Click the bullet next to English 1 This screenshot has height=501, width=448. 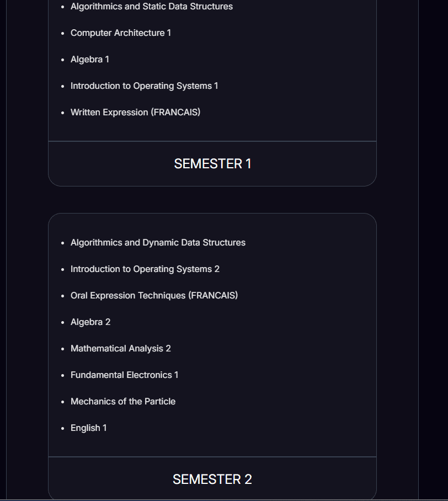point(63,429)
